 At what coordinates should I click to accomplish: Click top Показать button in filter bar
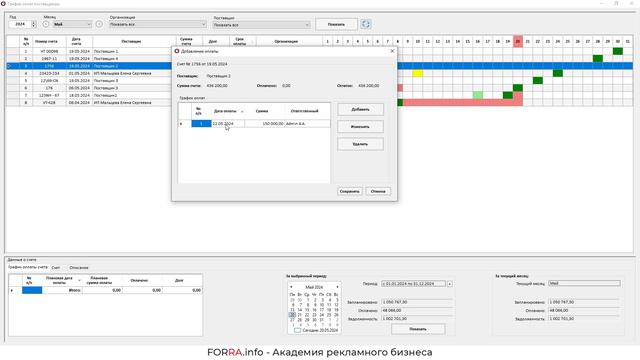(336, 24)
